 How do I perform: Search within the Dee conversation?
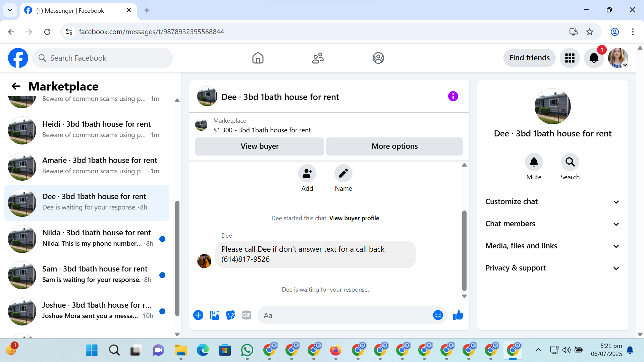tap(570, 162)
